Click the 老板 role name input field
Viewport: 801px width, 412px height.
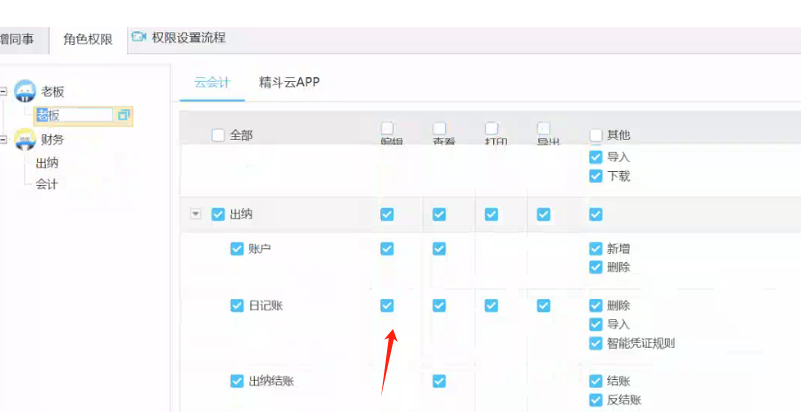click(72, 115)
